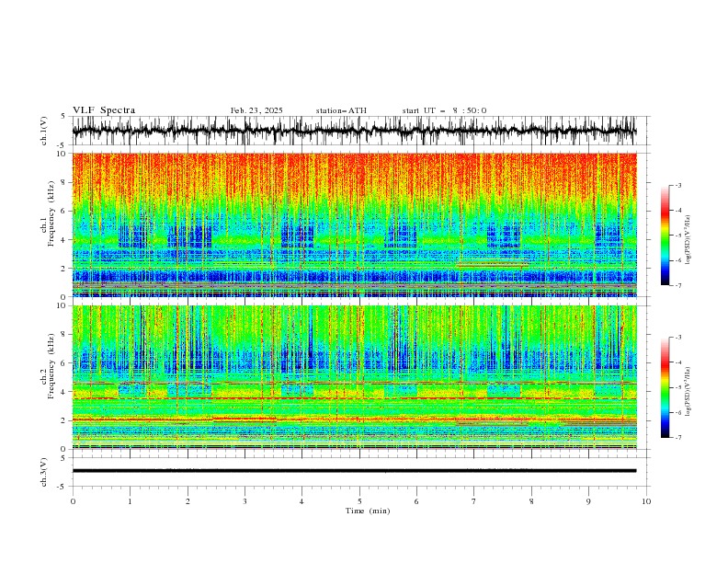Viewport: 728px width, 563px height.
Task: Click the 'station=ATH' header text
Action: pos(341,110)
